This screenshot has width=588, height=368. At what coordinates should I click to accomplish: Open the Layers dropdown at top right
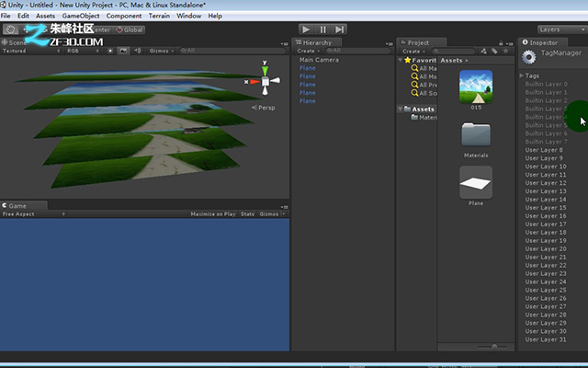coord(561,29)
